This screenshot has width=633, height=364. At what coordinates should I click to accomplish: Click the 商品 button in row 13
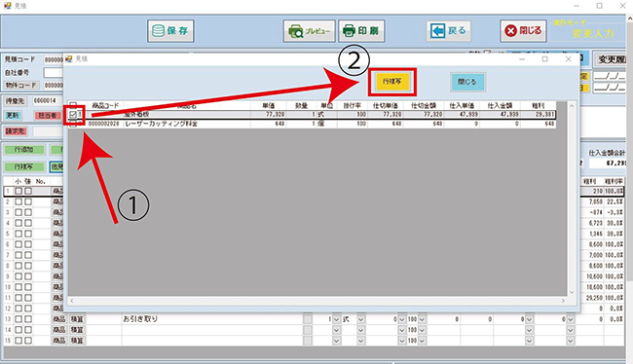(x=59, y=319)
